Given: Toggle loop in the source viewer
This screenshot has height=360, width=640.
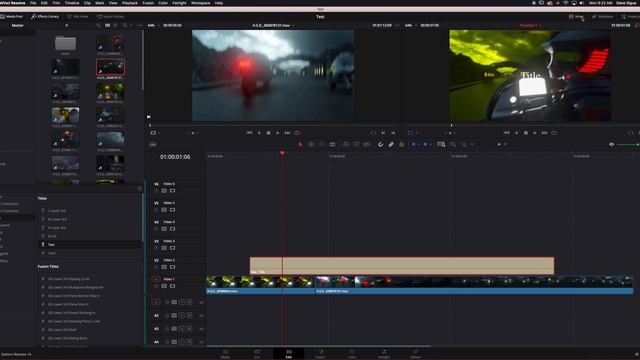Looking at the screenshot, I should [x=297, y=133].
